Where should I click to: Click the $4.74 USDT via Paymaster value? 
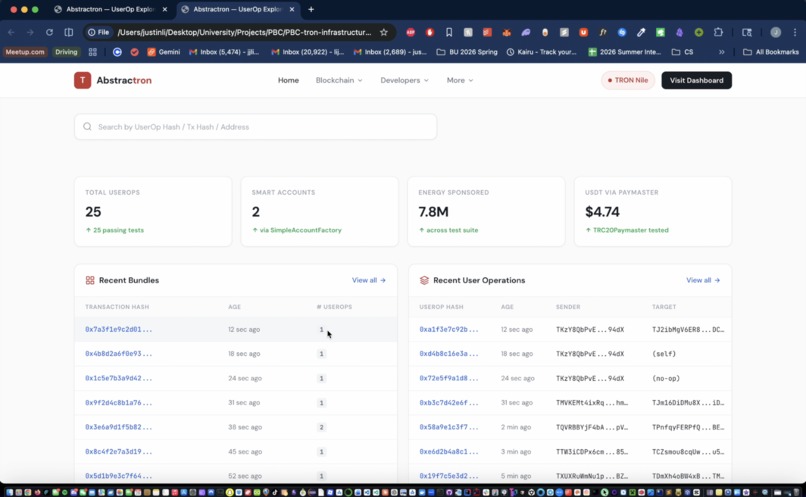tap(602, 211)
